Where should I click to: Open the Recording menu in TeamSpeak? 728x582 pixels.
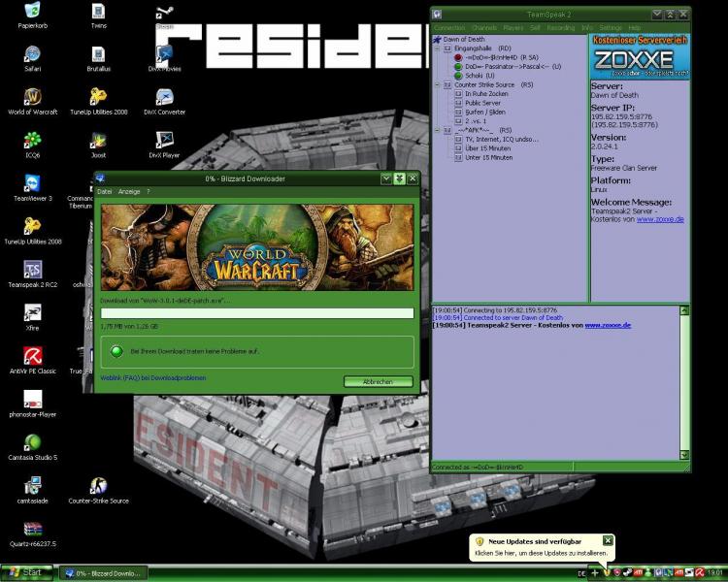coord(560,28)
